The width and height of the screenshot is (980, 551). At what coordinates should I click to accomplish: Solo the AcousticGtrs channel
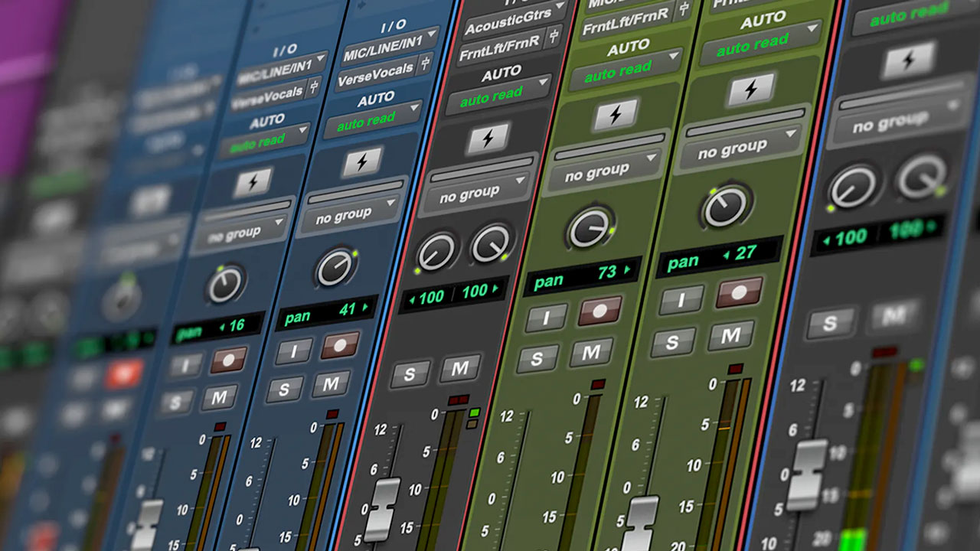(x=410, y=374)
